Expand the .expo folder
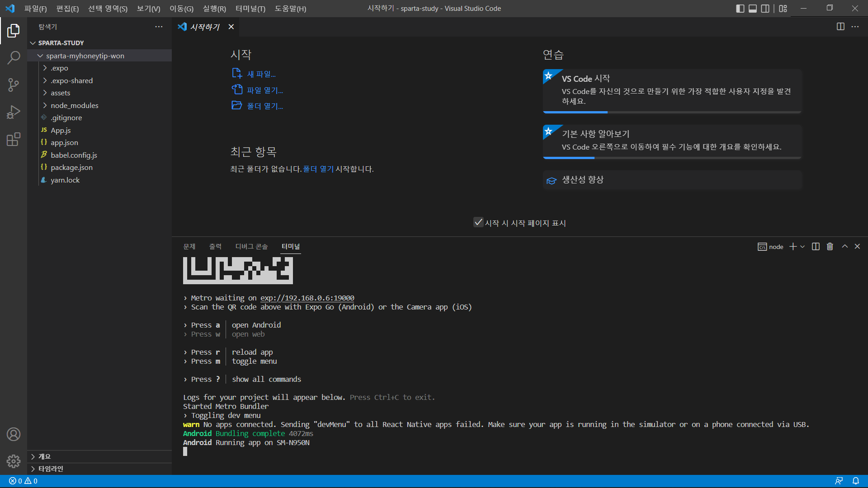This screenshot has height=488, width=868. (x=99, y=68)
